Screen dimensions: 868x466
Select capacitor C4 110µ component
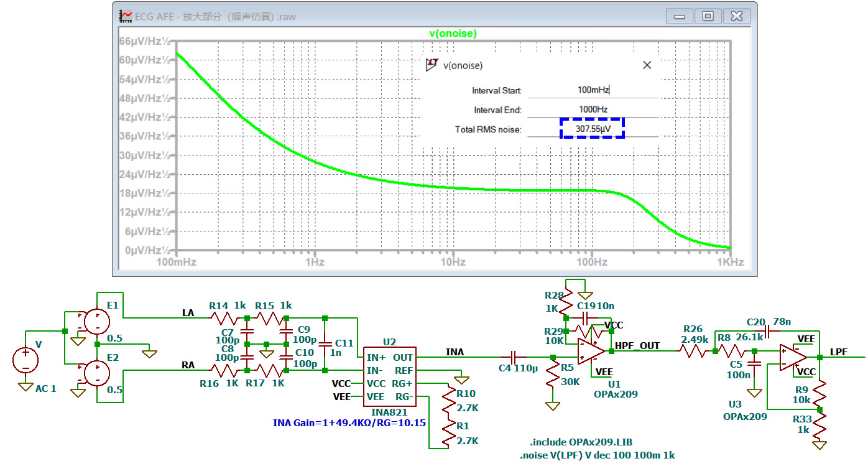pos(514,358)
